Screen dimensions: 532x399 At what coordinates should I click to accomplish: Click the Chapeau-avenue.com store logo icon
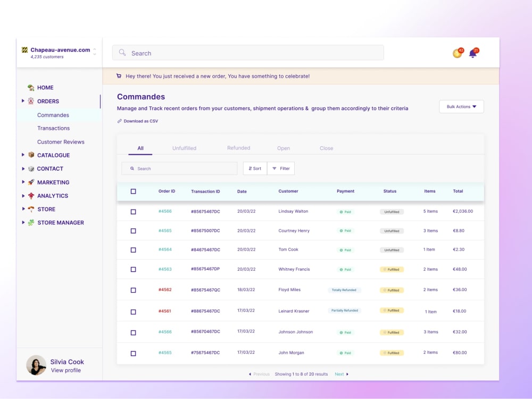point(25,50)
